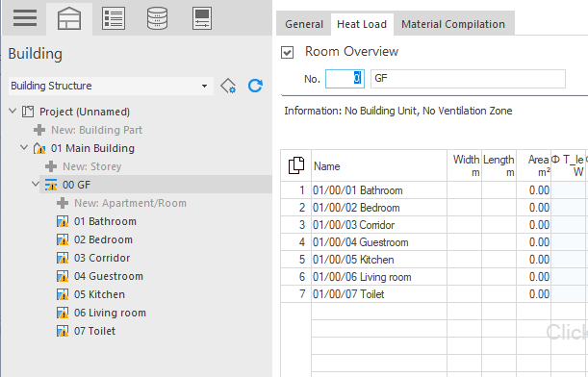Select 04 Guestroom in the tree
The image size is (588, 377).
(109, 277)
